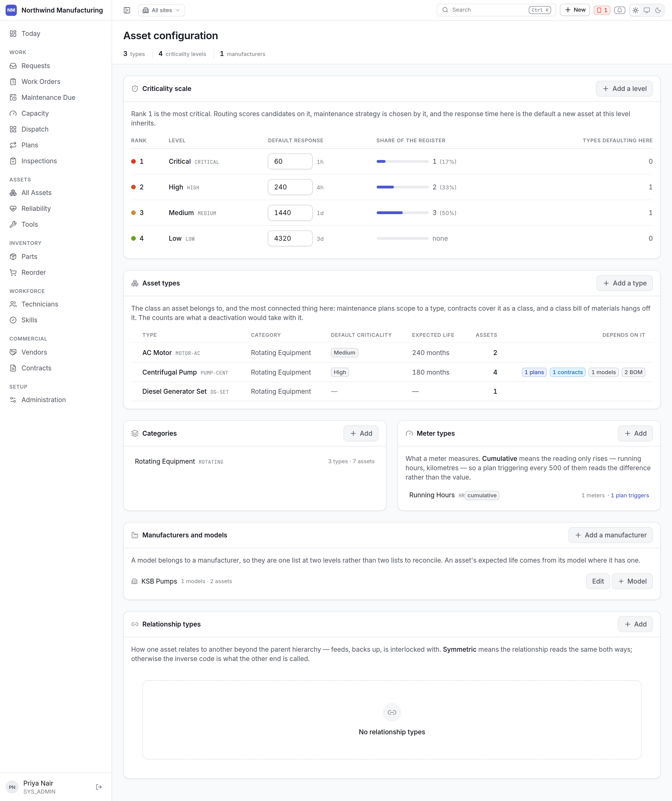
Task: Click Critical share of register bar
Action: point(402,161)
